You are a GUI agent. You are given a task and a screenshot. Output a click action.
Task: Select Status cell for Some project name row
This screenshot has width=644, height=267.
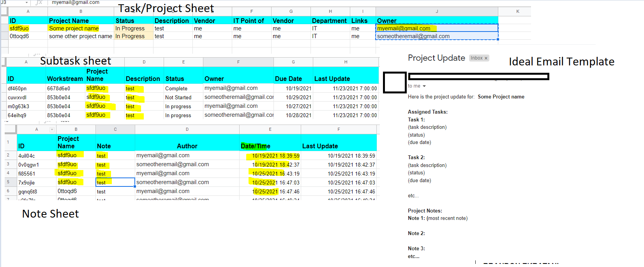134,28
